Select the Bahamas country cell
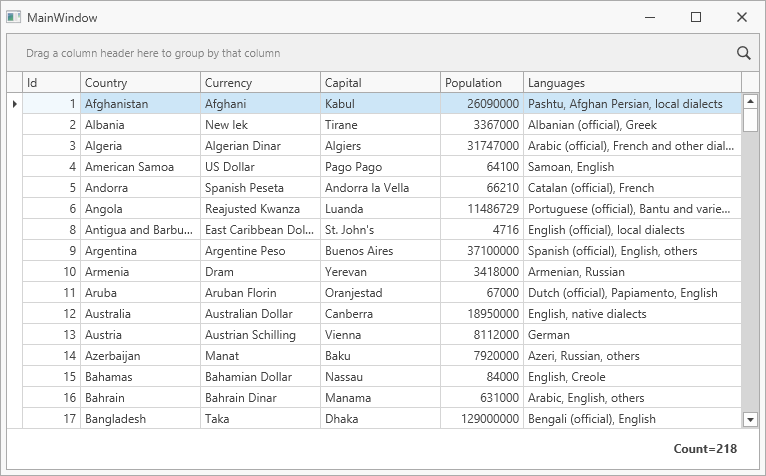The width and height of the screenshot is (766, 476). click(140, 377)
